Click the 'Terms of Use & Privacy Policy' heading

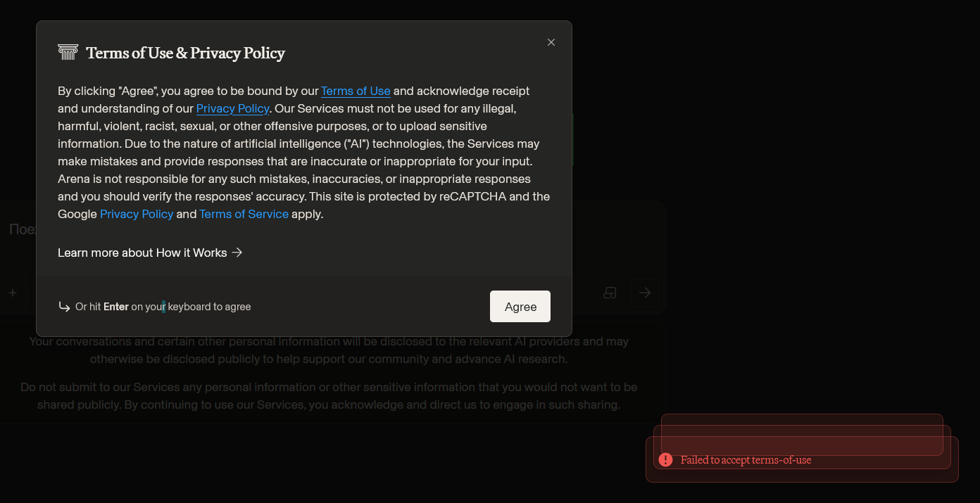coord(185,53)
